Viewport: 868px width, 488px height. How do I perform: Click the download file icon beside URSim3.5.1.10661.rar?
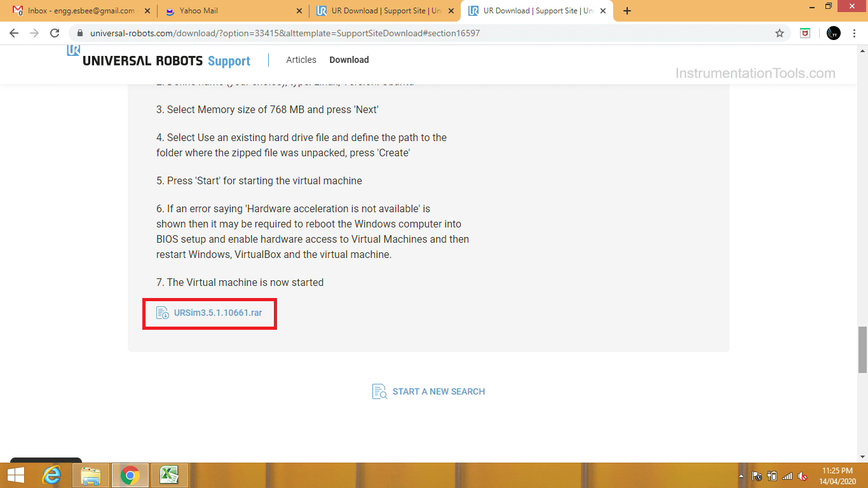163,313
